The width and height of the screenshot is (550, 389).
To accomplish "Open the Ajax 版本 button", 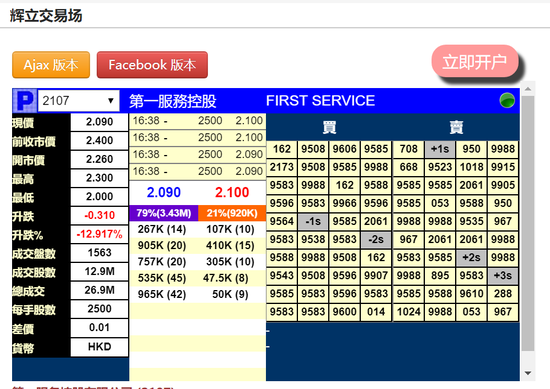I will (51, 65).
